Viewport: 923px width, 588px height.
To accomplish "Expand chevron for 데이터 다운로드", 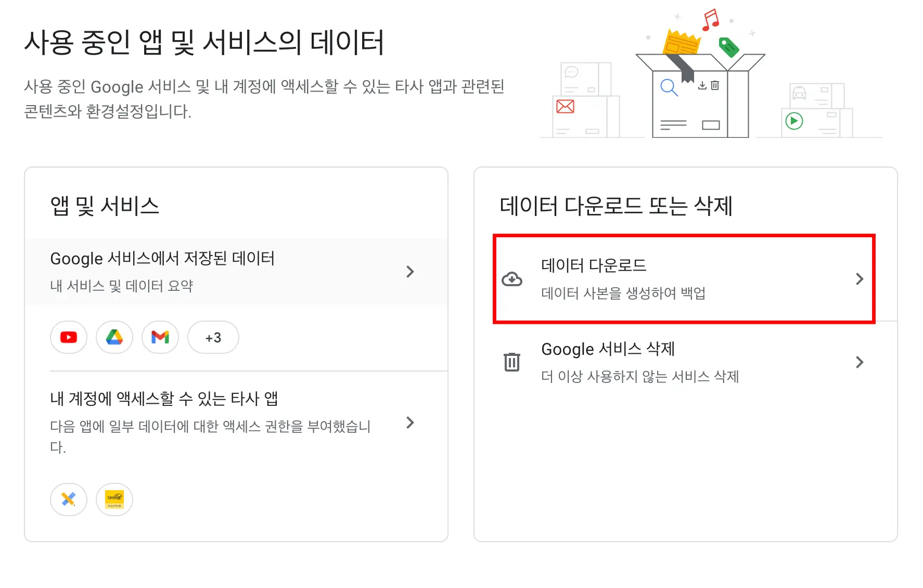I will pyautogui.click(x=860, y=279).
